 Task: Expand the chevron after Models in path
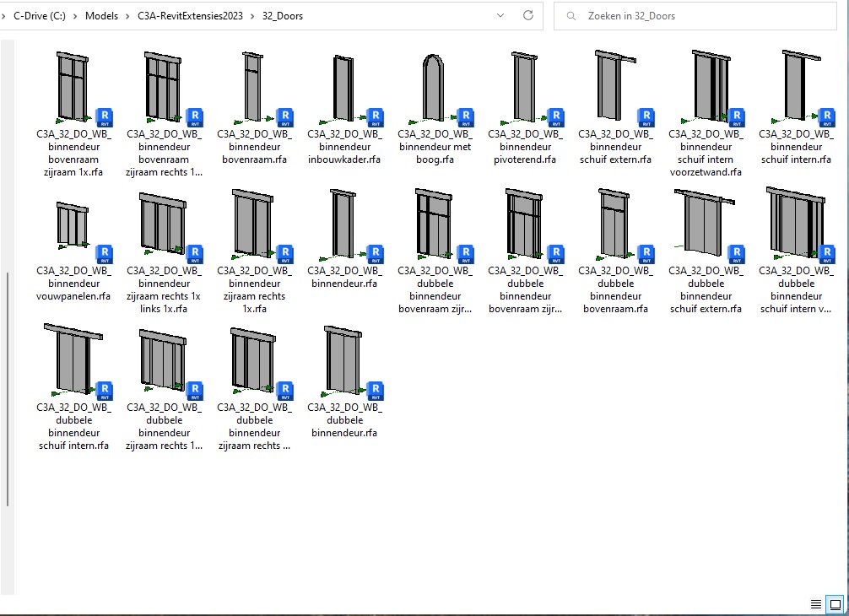click(127, 16)
